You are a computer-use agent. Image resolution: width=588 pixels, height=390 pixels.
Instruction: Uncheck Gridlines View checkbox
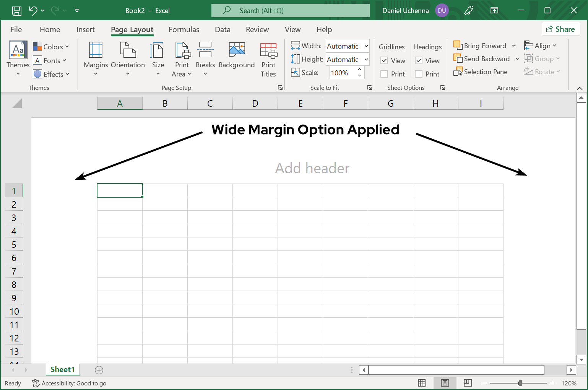[x=385, y=61]
